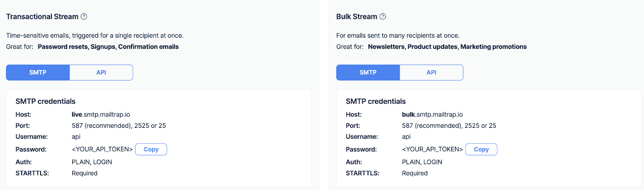Click the Bulk Stream STARTTLS "Required" value
Screen dimensions: 644x190
[x=415, y=173]
